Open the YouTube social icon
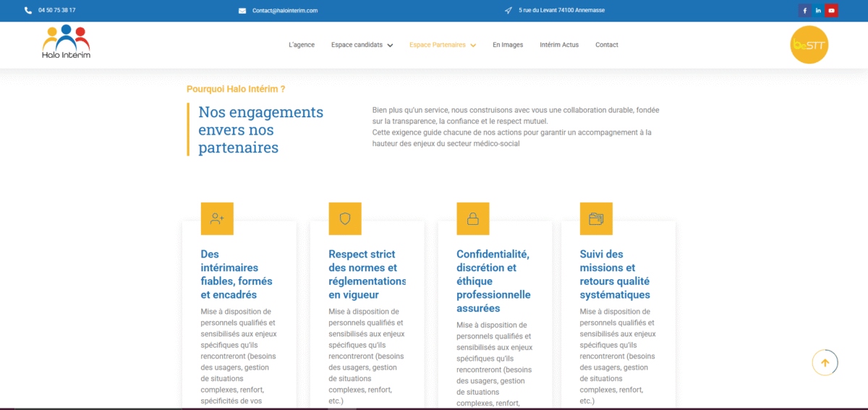This screenshot has height=410, width=868. pyautogui.click(x=832, y=10)
